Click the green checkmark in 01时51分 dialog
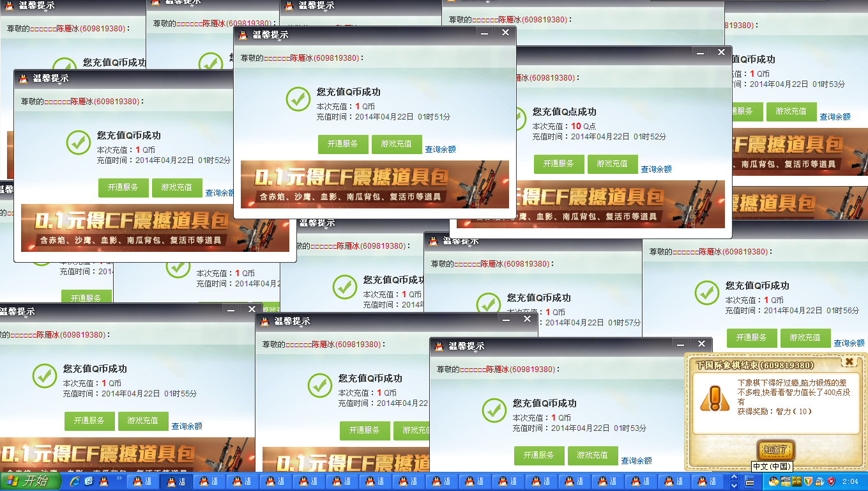The image size is (868, 491). [298, 99]
